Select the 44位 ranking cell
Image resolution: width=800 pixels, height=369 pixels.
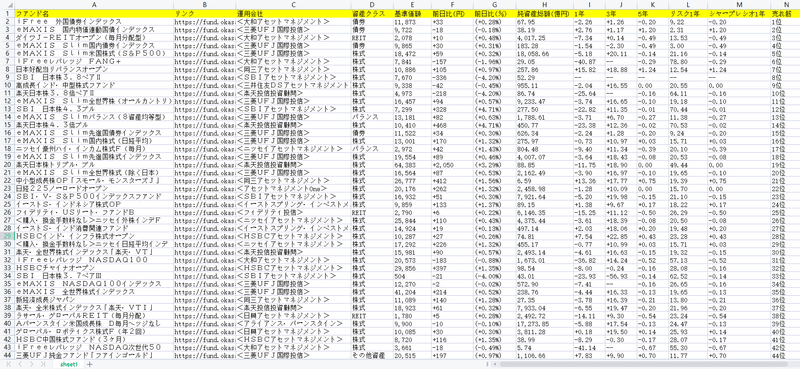tap(784, 355)
